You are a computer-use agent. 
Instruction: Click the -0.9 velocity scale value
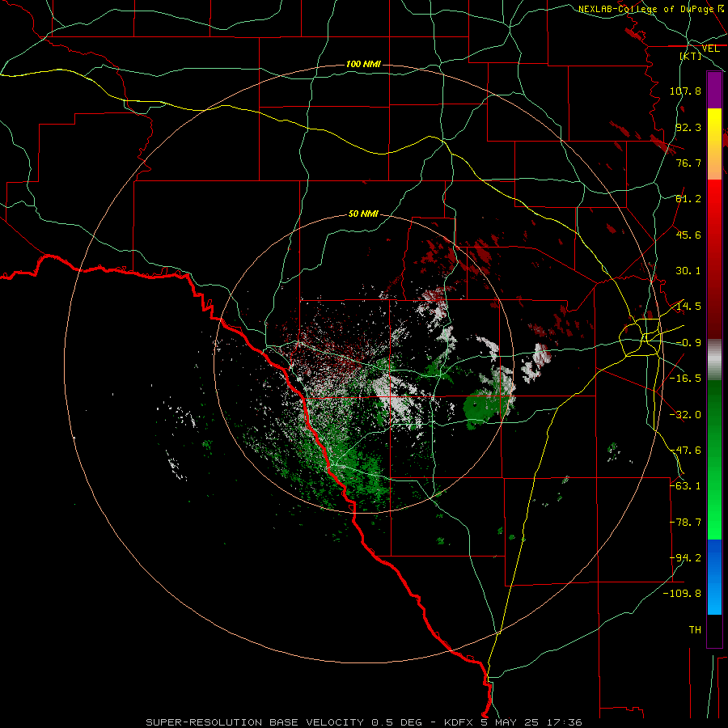[688, 343]
